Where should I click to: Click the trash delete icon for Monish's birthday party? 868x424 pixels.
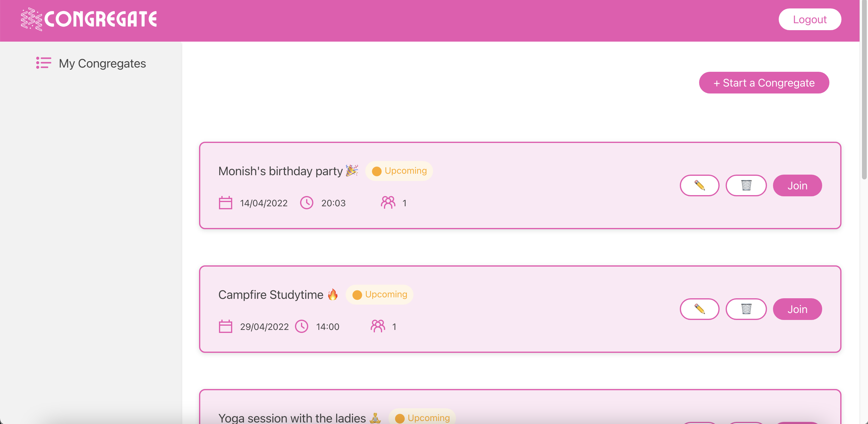746,185
